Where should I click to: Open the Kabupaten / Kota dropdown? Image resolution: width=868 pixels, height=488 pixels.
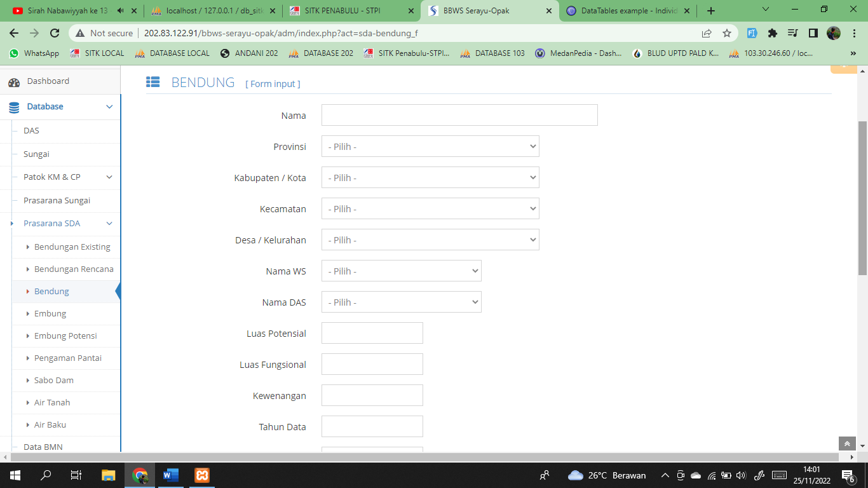point(430,178)
